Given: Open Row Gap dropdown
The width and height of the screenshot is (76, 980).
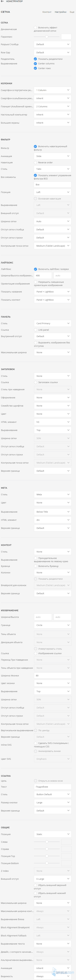Looking at the screenshot, I should pos(53,52).
